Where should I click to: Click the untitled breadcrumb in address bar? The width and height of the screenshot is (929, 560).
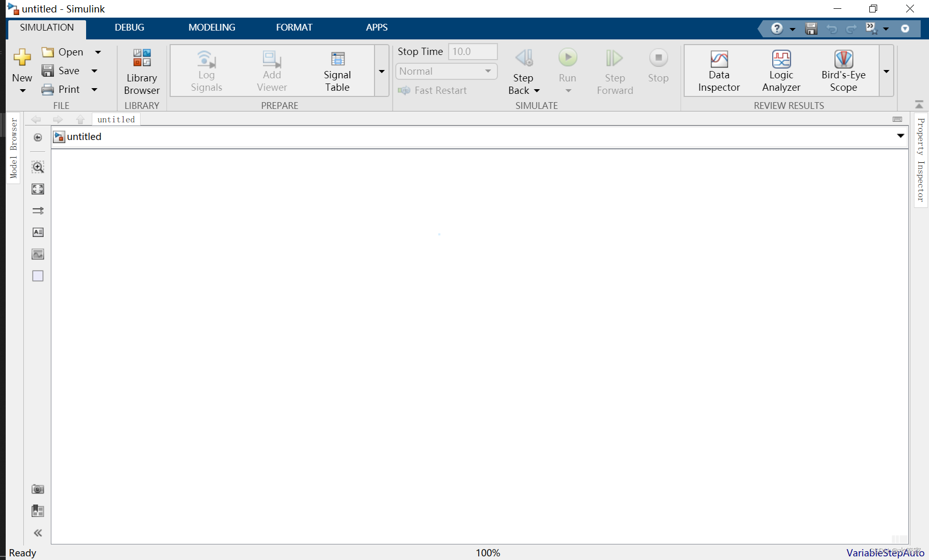[x=84, y=136]
